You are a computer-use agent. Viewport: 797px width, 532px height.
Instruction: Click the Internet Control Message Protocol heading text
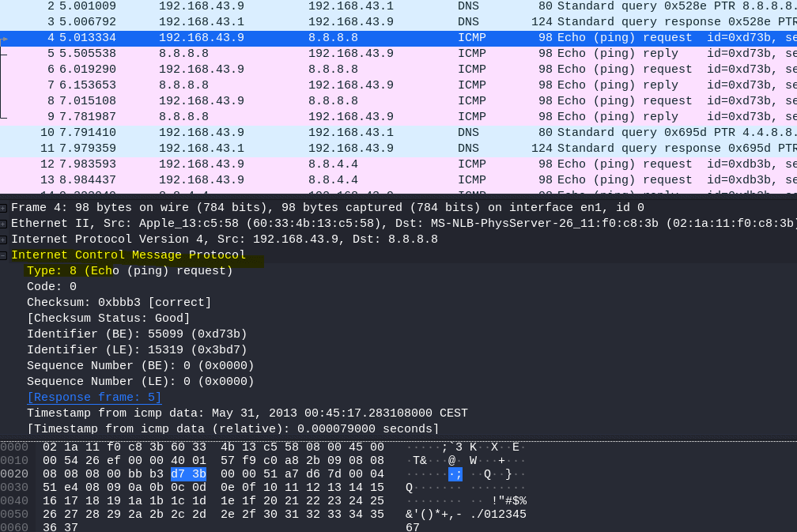(128, 255)
